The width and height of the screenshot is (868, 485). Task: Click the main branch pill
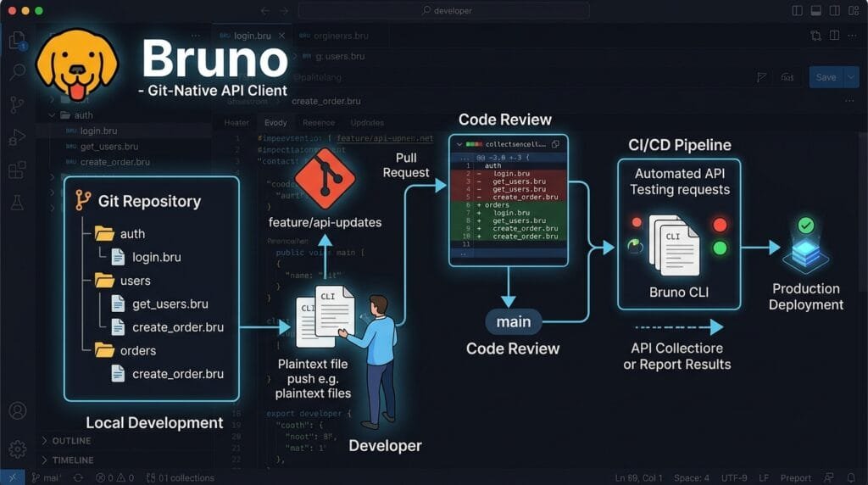(513, 321)
